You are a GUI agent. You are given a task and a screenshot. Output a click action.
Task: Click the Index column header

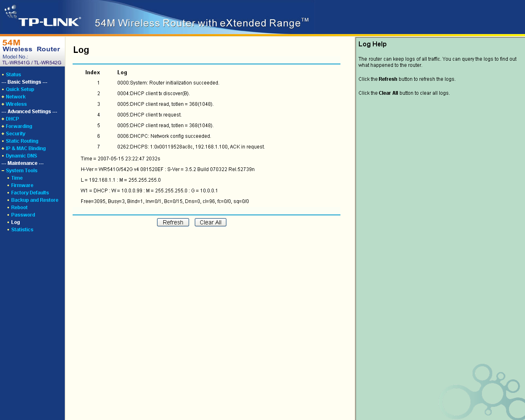pyautogui.click(x=93, y=73)
